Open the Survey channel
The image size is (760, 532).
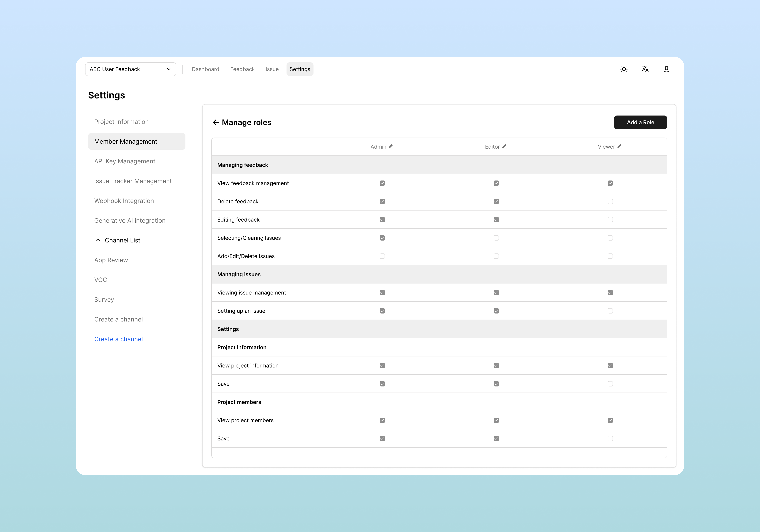tap(104, 300)
